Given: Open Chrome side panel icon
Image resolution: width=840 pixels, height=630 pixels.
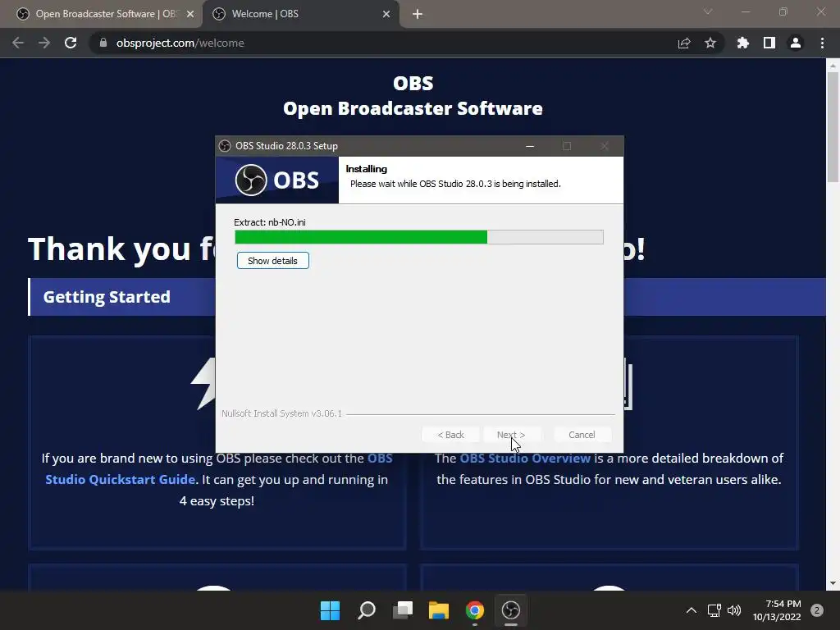Looking at the screenshot, I should pyautogui.click(x=769, y=43).
